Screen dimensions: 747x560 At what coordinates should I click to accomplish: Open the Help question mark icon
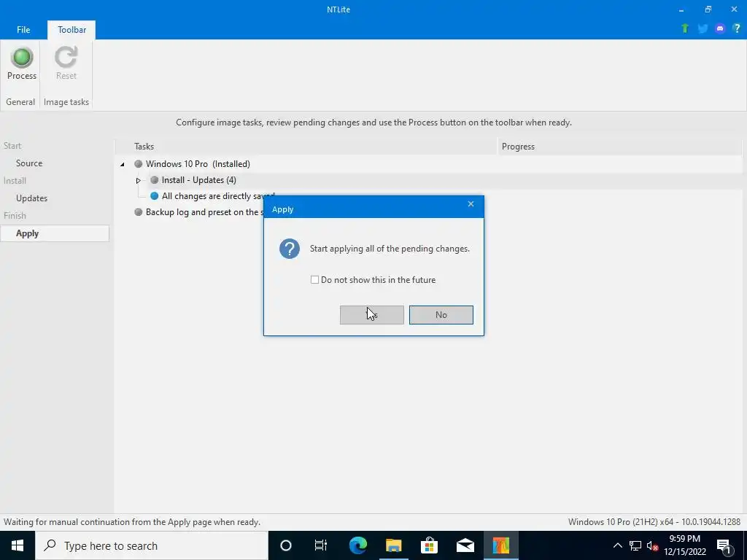click(x=737, y=28)
